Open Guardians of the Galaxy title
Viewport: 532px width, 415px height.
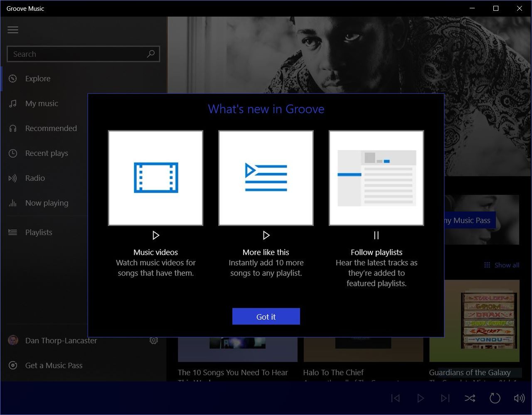(x=470, y=373)
